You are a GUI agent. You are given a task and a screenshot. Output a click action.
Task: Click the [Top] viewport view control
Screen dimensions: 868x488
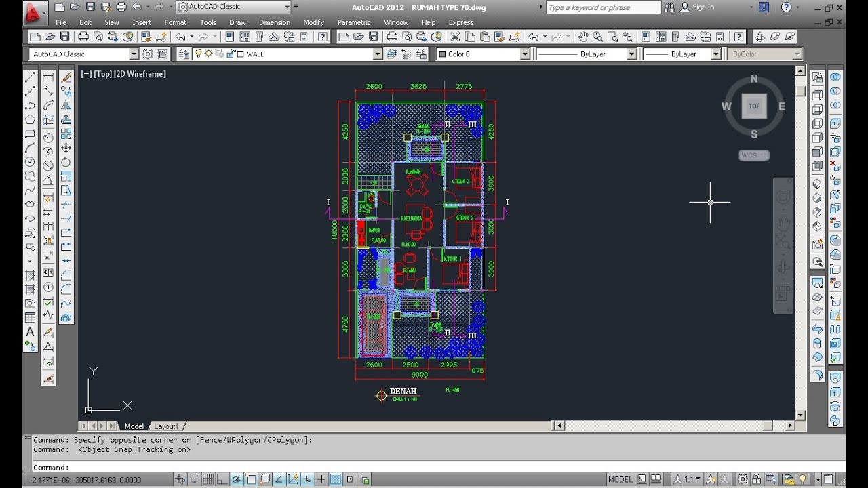tap(102, 74)
